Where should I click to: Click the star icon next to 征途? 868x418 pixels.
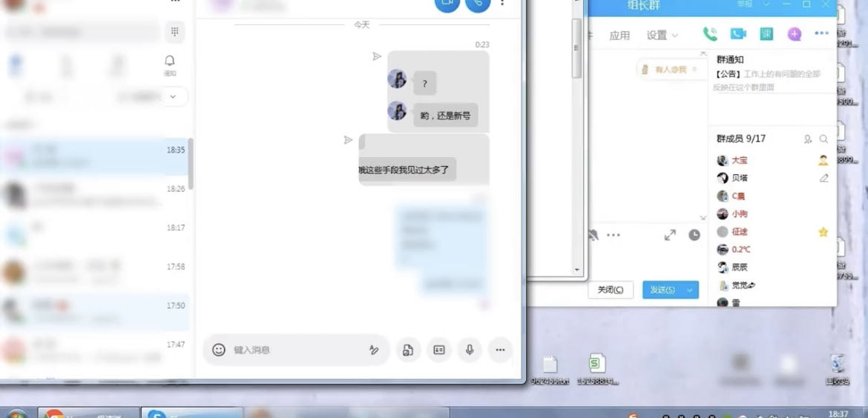point(823,232)
